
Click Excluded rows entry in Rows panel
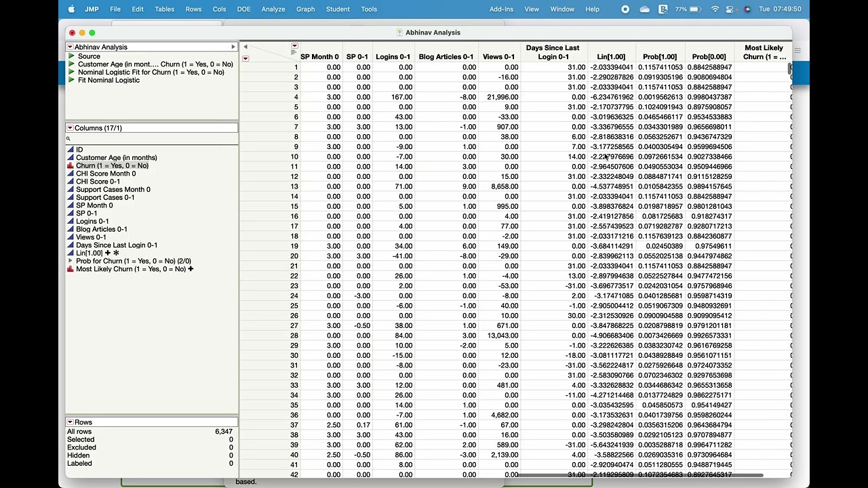click(x=81, y=447)
